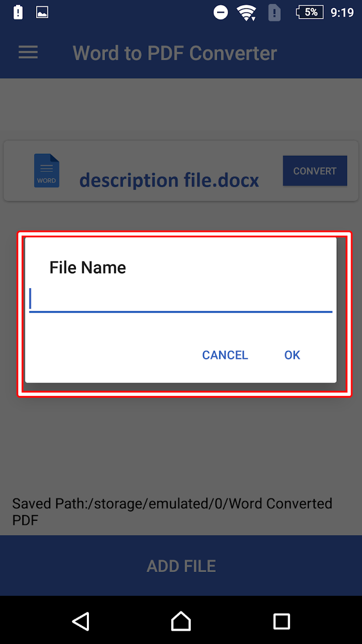Focus the File Name text field
The image size is (362, 644).
point(180,300)
